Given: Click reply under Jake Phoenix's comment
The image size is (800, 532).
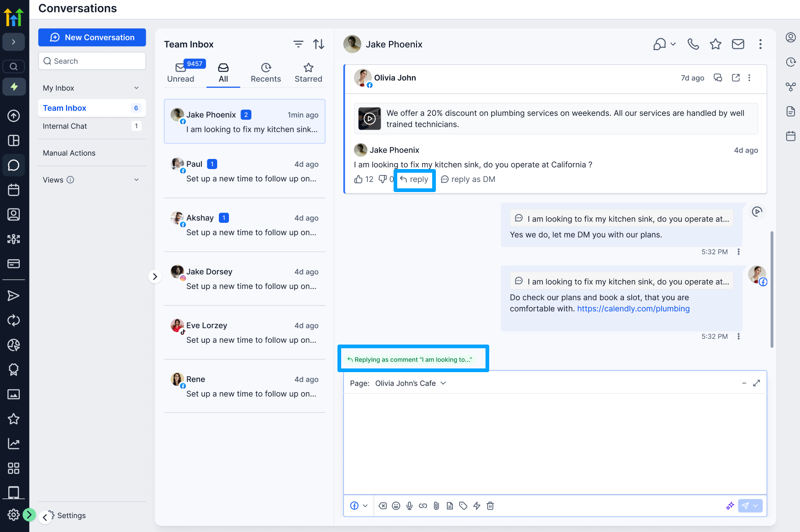Looking at the screenshot, I should [414, 179].
